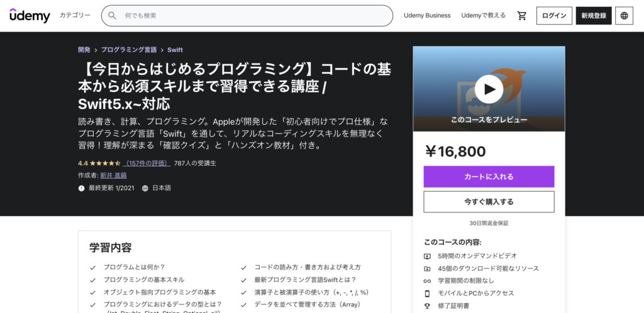
Task: Click 演算子と被演算子の使い方 list item
Action: (311, 292)
